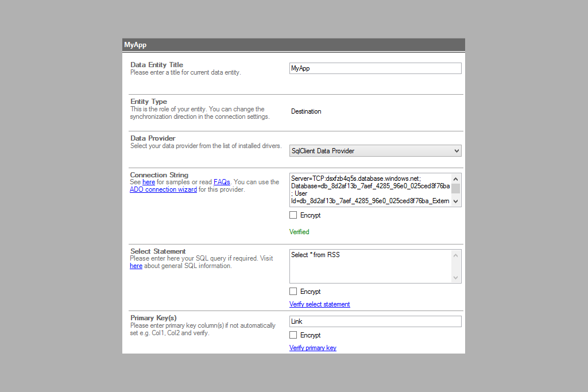Click inside the Connection String text box

click(370, 190)
